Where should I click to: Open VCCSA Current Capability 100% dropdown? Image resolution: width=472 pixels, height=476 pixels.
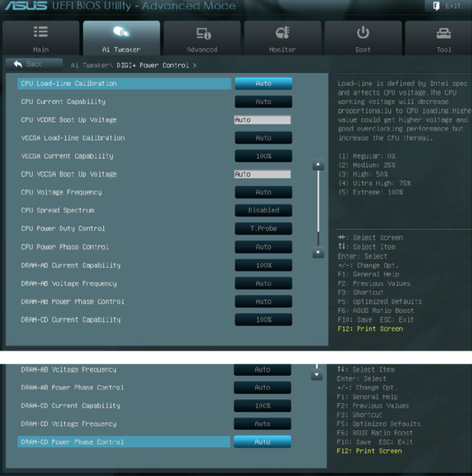pos(263,156)
